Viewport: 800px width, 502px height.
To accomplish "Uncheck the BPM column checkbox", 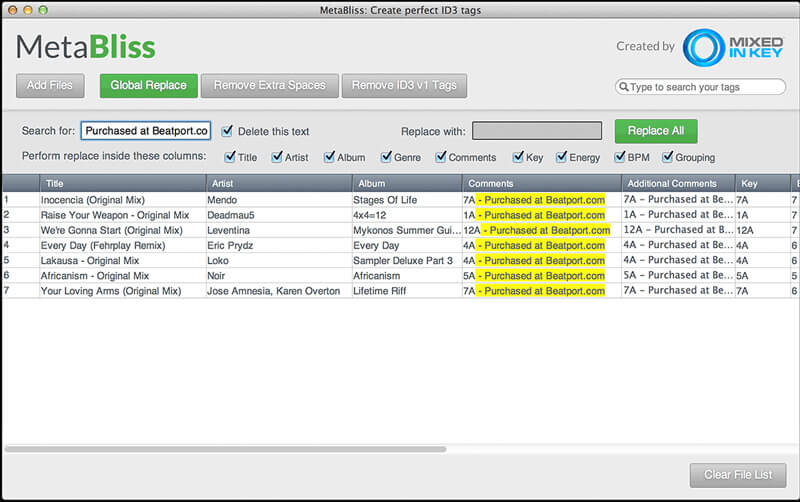I will (620, 157).
